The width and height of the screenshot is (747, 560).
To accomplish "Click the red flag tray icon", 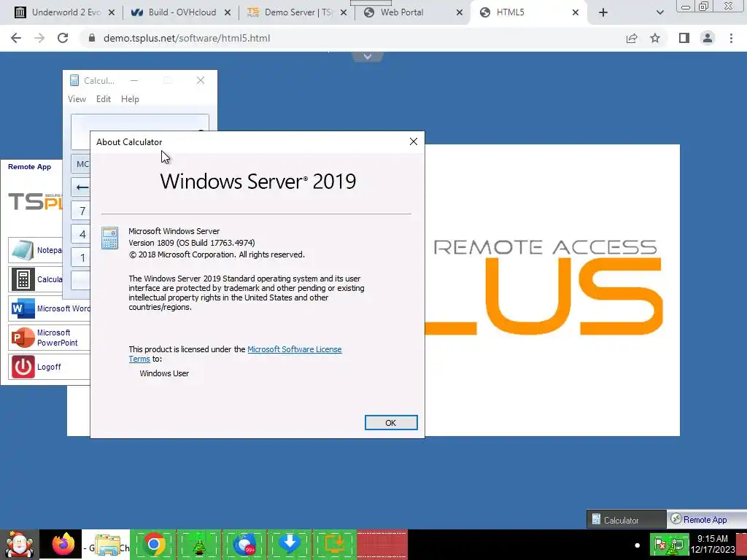I will click(659, 544).
